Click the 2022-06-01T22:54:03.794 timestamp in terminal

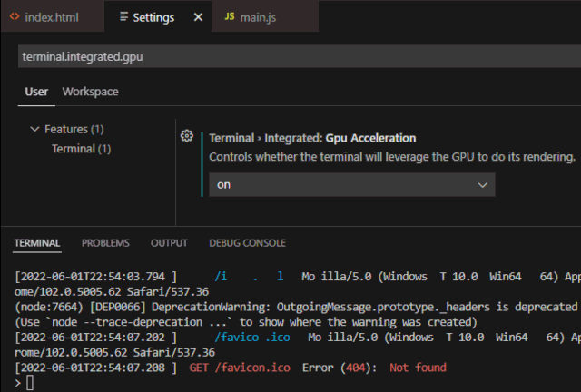[96, 277]
